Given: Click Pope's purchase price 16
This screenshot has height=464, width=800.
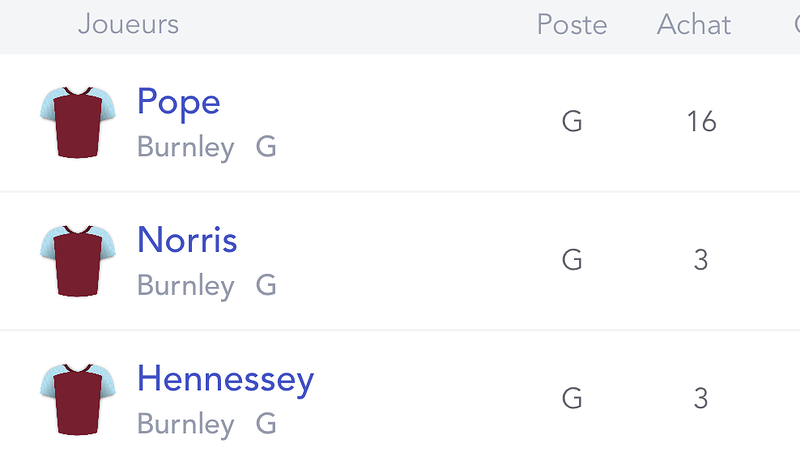Looking at the screenshot, I should pyautogui.click(x=702, y=122).
